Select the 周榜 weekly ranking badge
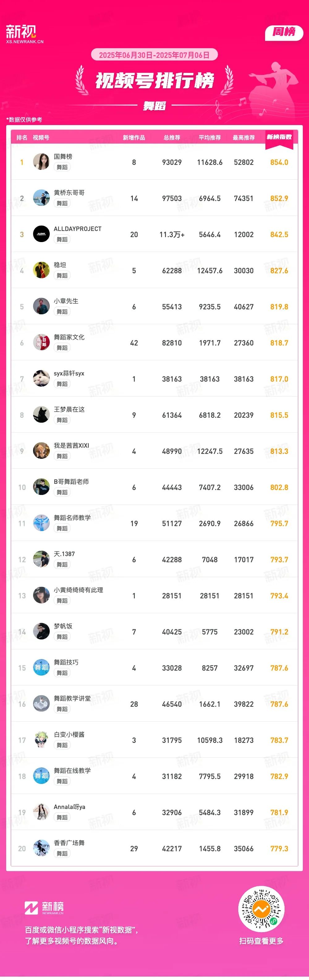This screenshot has height=980, width=309. pyautogui.click(x=284, y=32)
